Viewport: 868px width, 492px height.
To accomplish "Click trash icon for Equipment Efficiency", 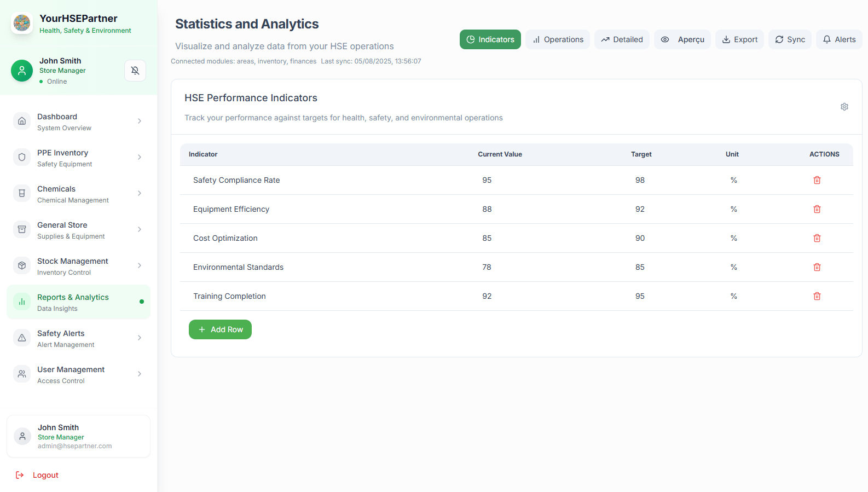I will [x=817, y=209].
